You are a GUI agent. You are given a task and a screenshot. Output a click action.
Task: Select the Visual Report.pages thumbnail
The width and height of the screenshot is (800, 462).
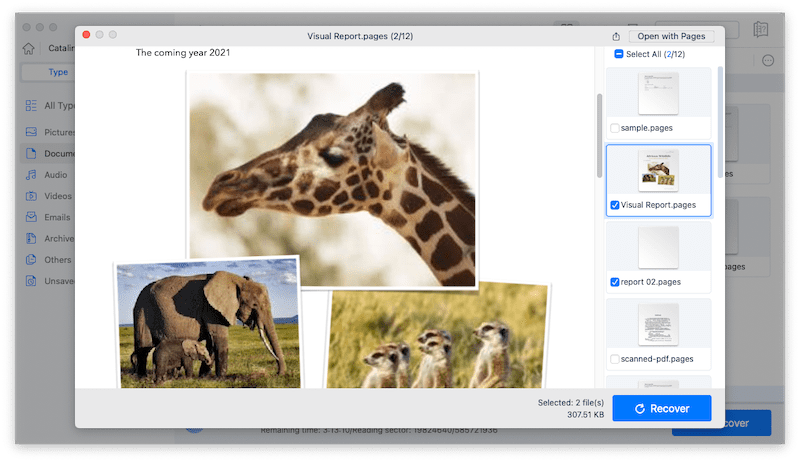(658, 170)
